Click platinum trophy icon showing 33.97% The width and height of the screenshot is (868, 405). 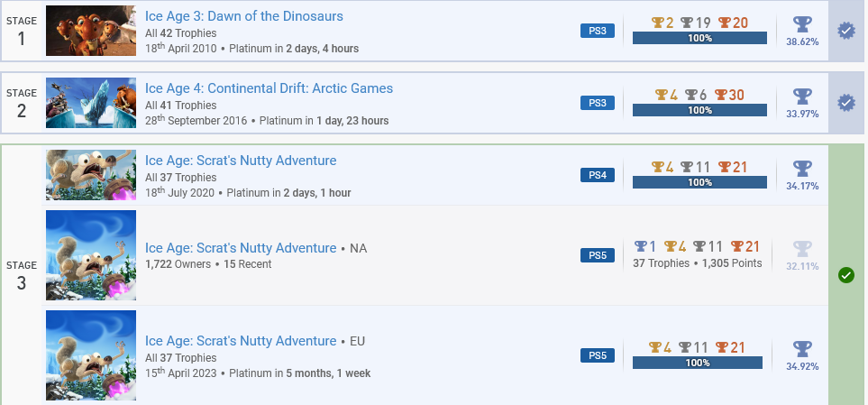click(802, 97)
